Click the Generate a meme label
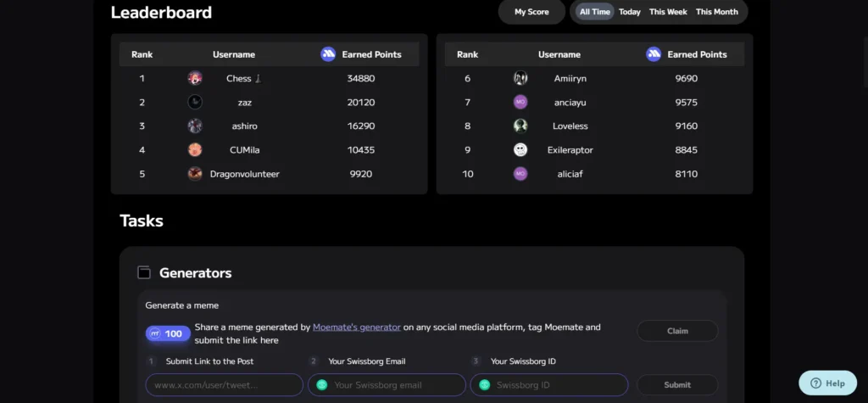The width and height of the screenshot is (868, 403). point(182,305)
